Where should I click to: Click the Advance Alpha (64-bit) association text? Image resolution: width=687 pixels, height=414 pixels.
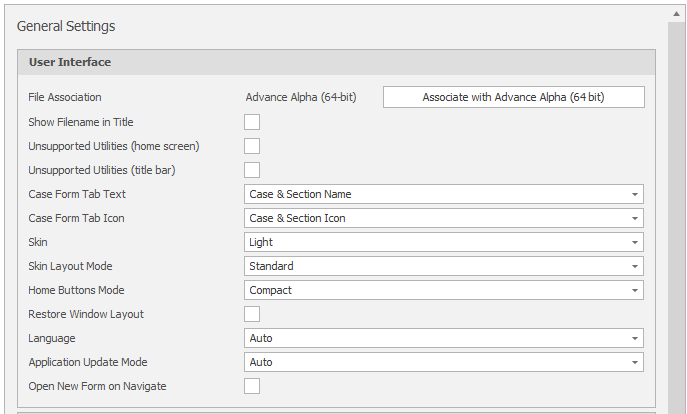(301, 97)
